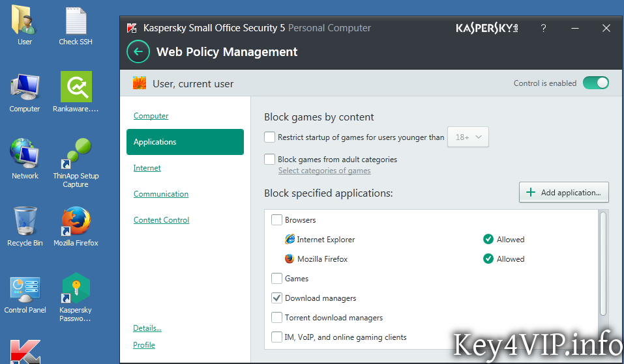Image resolution: width=624 pixels, height=364 pixels.
Task: Select the Control Panel desktop icon
Action: [x=25, y=295]
